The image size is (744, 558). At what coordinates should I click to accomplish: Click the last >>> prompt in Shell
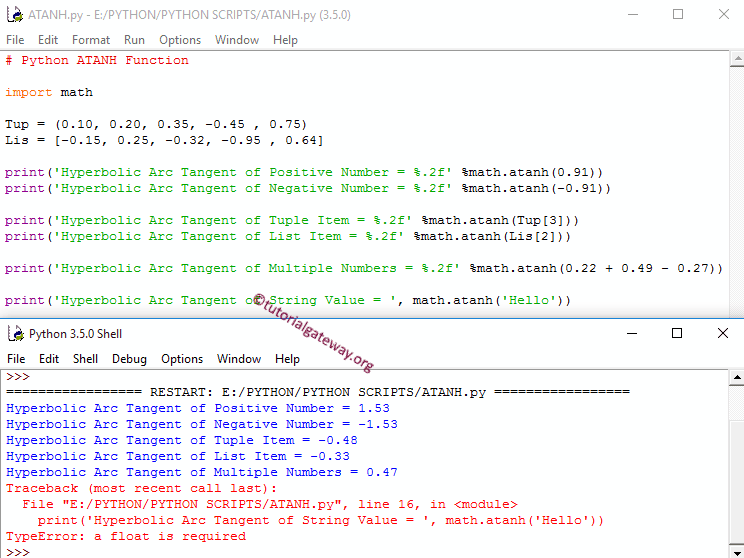tap(18, 552)
